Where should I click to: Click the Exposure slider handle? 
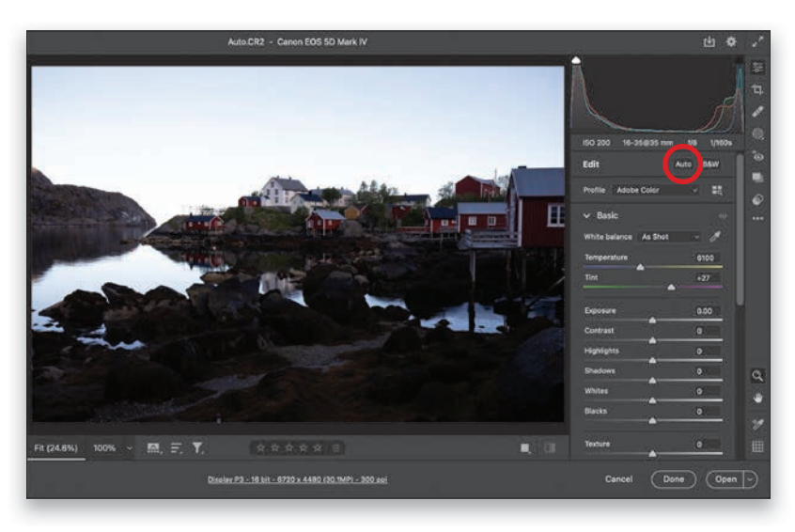pos(652,321)
